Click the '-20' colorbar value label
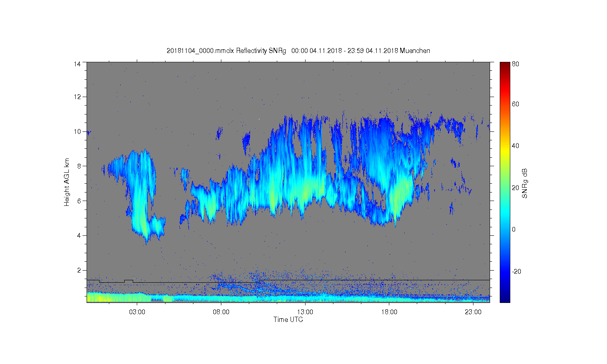Viewport: 607px width, 364px height. tap(516, 271)
